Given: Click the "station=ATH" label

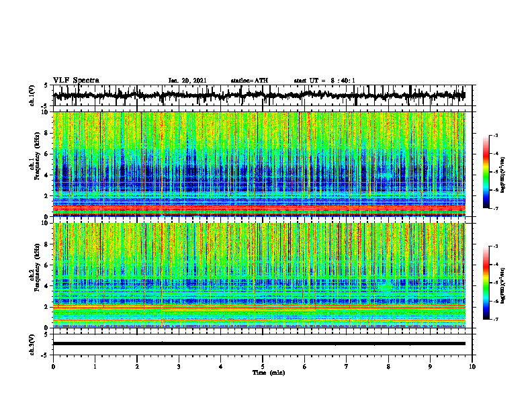Looking at the screenshot, I should point(249,81).
